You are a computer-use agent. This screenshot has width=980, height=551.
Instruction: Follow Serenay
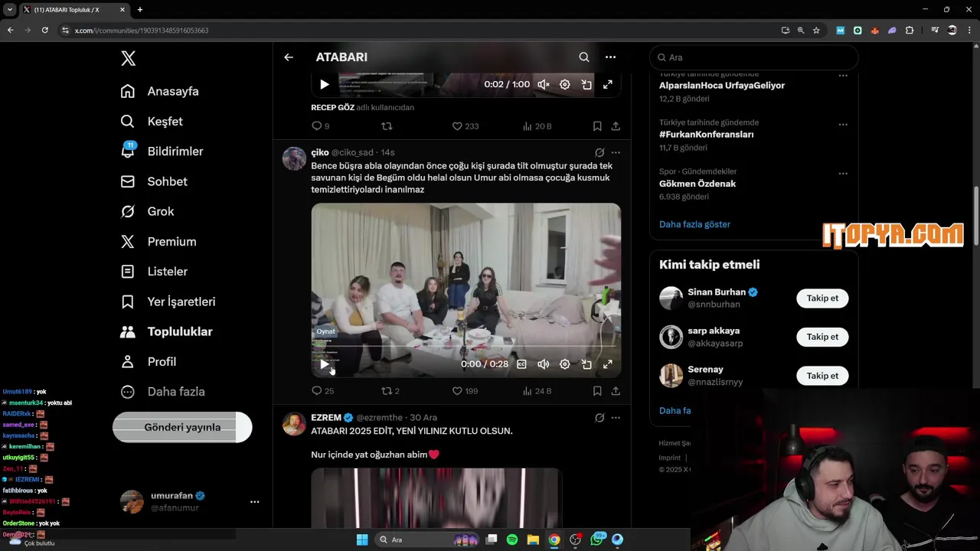pyautogui.click(x=822, y=376)
